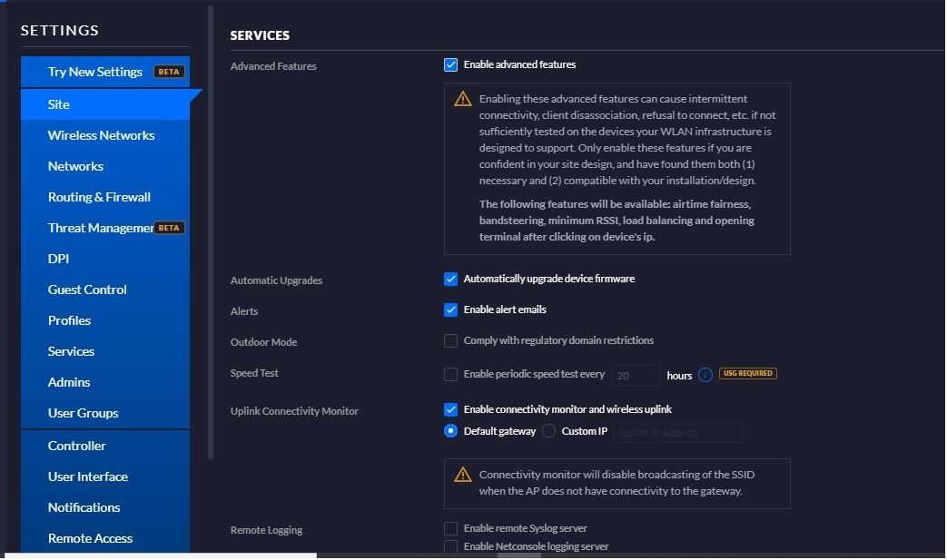Click the Try New Settings link
The width and height of the screenshot is (947, 560).
click(x=94, y=72)
